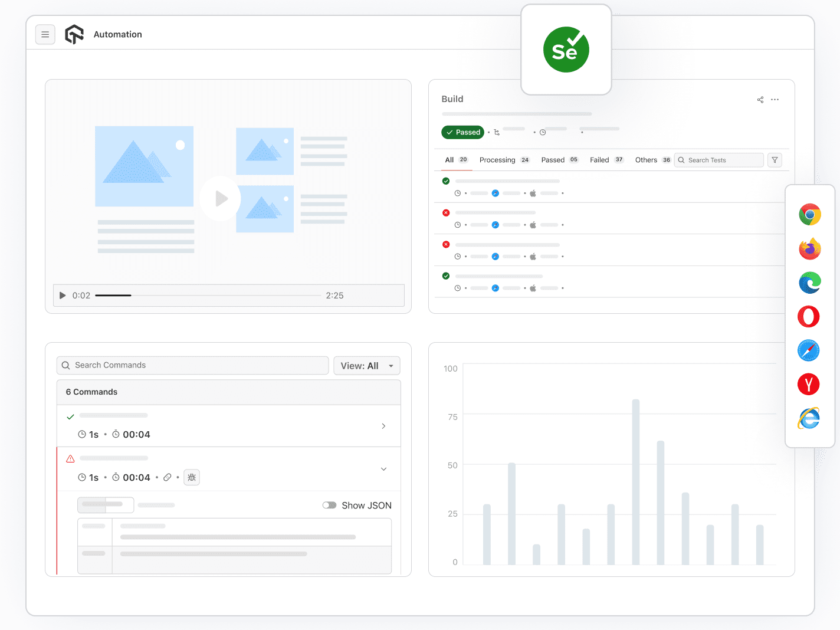
Task: Select the Microsoft Edge browser icon
Action: (809, 283)
